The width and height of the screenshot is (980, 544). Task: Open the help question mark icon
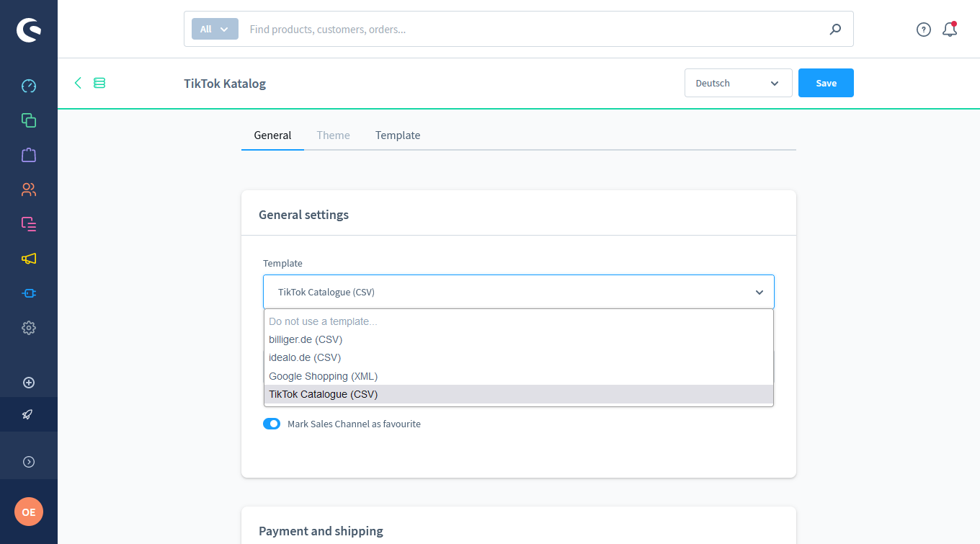(x=924, y=30)
